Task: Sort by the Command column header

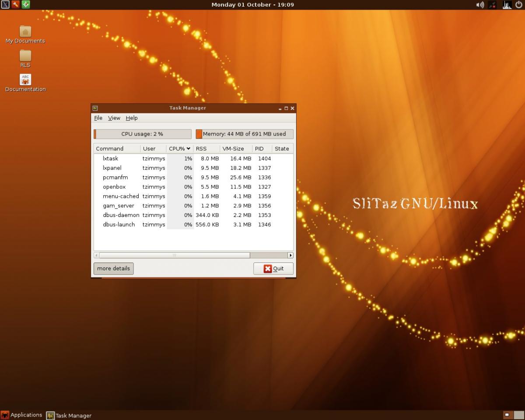Action: point(117,149)
